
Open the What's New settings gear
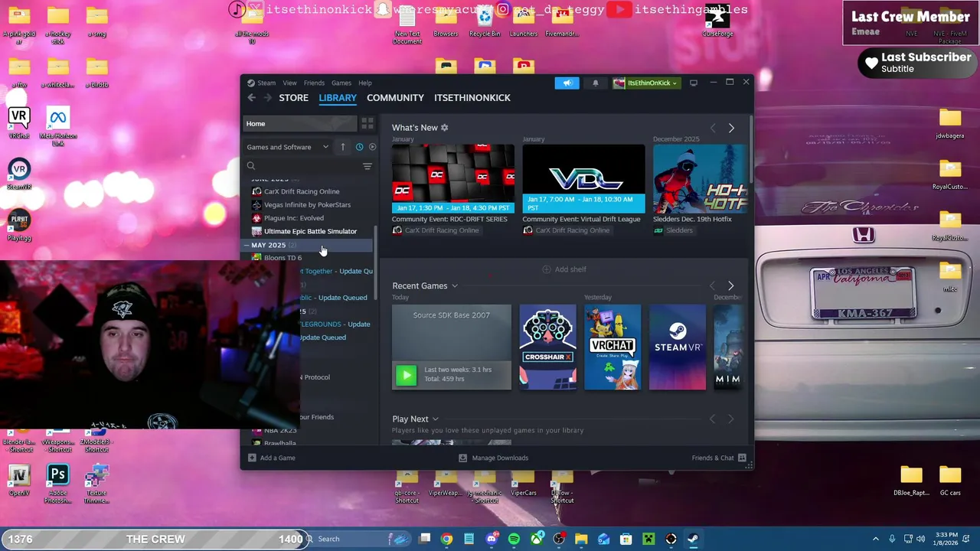point(444,128)
